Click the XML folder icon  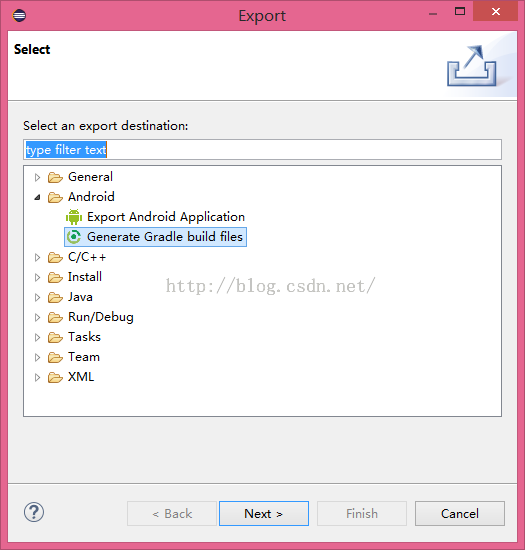coord(55,377)
